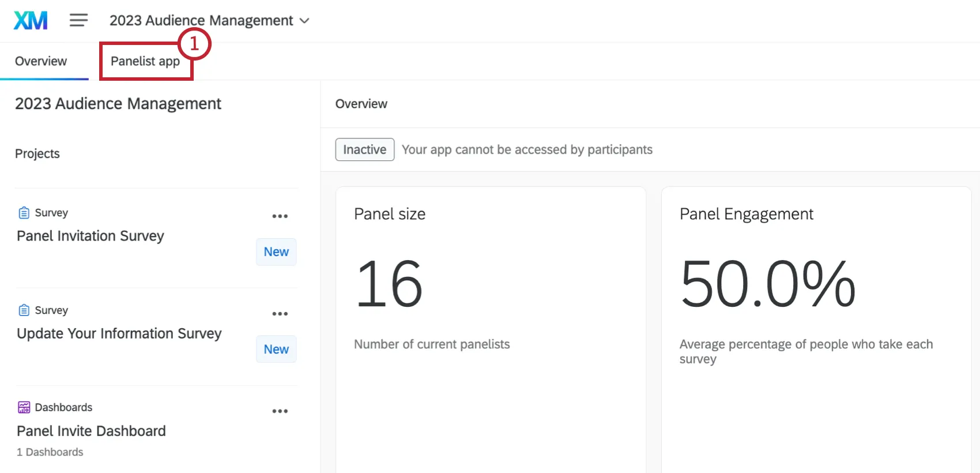This screenshot has height=473, width=980.
Task: Click the Dashboards chart icon
Action: coord(24,408)
